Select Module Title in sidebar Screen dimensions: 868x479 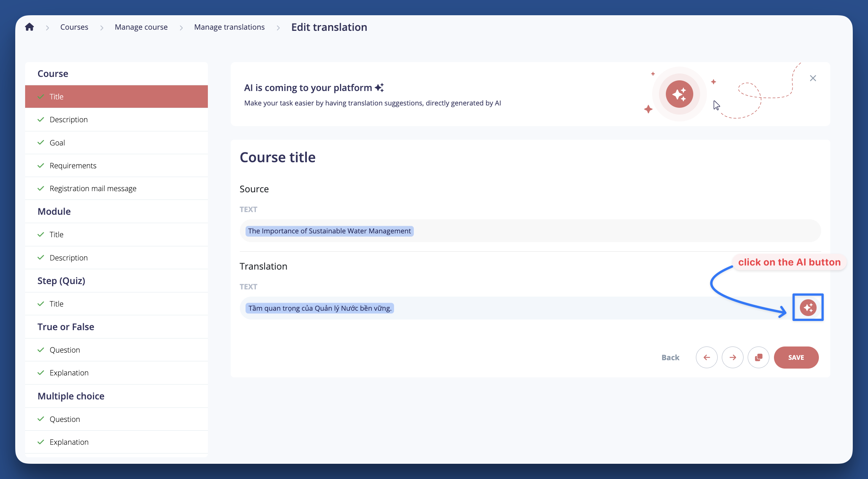click(x=116, y=235)
